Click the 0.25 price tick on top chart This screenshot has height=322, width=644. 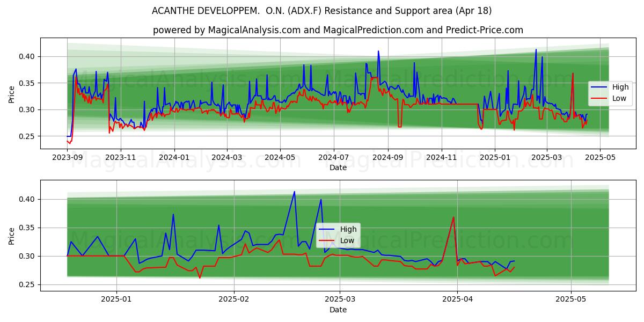coord(27,136)
